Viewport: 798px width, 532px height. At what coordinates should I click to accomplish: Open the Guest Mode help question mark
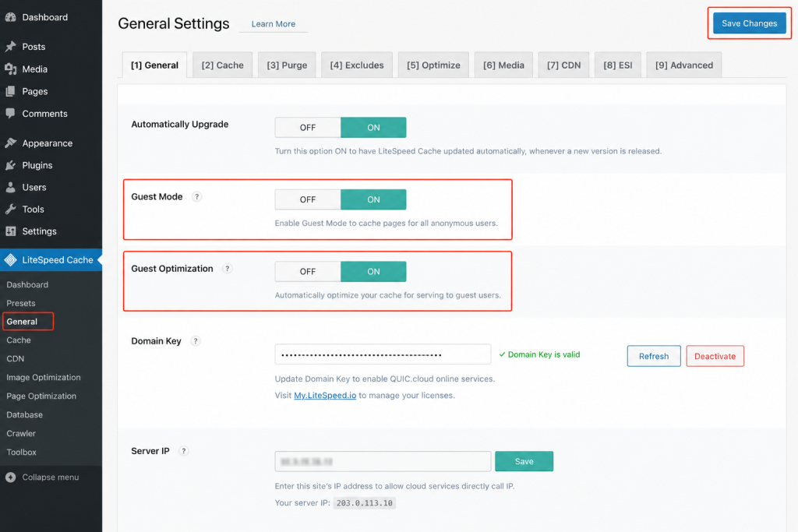(197, 196)
